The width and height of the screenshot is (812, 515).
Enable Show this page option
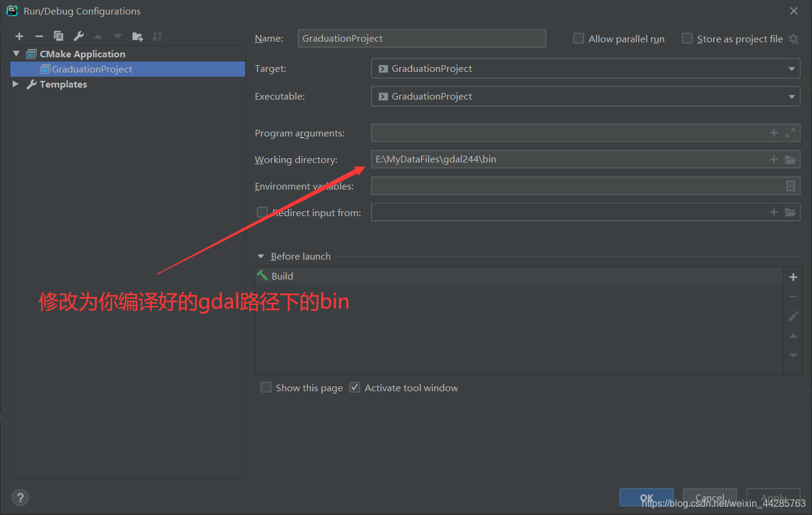[x=266, y=387]
